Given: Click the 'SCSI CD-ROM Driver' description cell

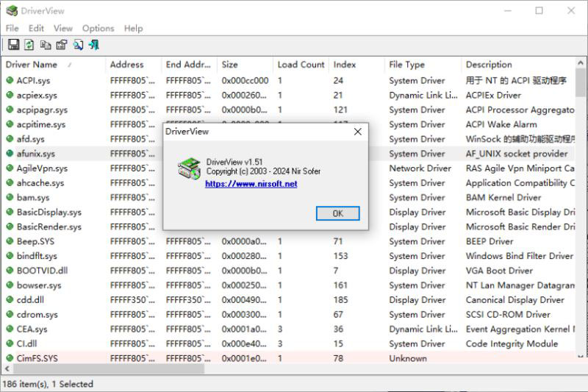Looking at the screenshot, I should pos(508,314).
